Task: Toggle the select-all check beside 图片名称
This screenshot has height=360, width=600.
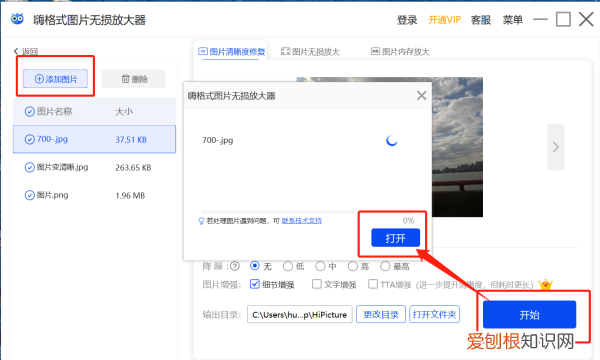Action: tap(29, 112)
